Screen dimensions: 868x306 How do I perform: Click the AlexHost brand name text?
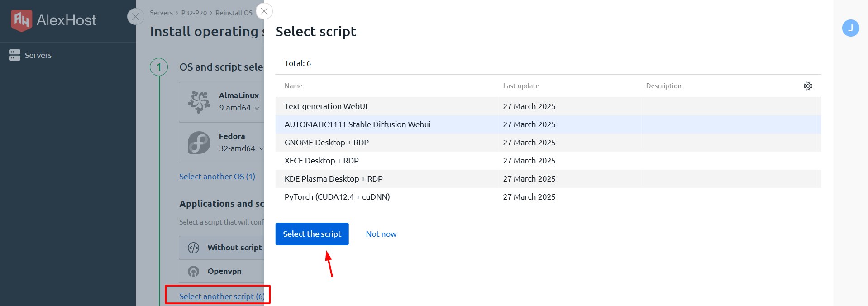click(66, 20)
